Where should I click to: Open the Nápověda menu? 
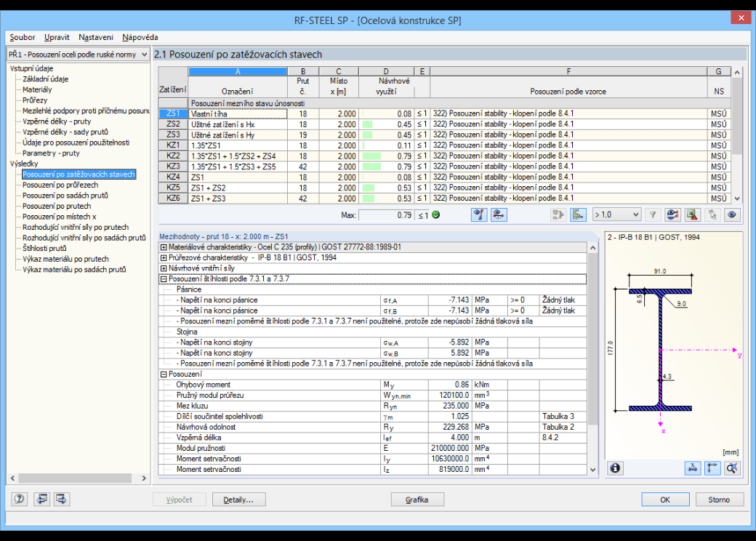coord(140,37)
